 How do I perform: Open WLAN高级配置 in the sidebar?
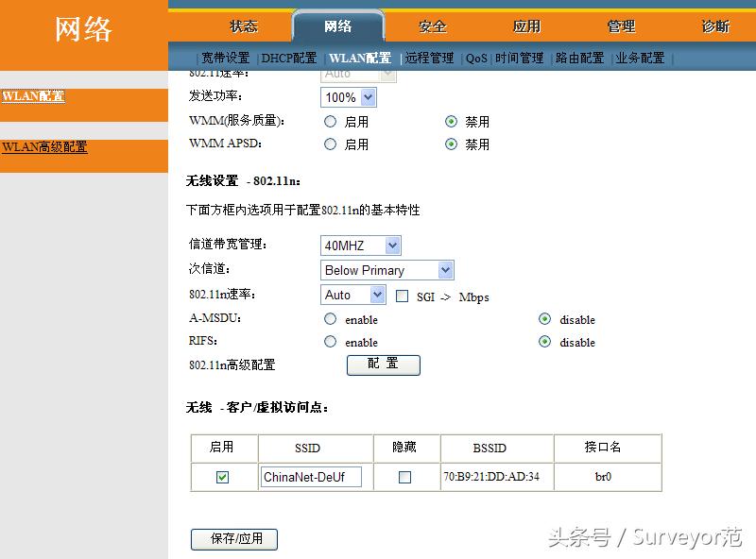[43, 148]
